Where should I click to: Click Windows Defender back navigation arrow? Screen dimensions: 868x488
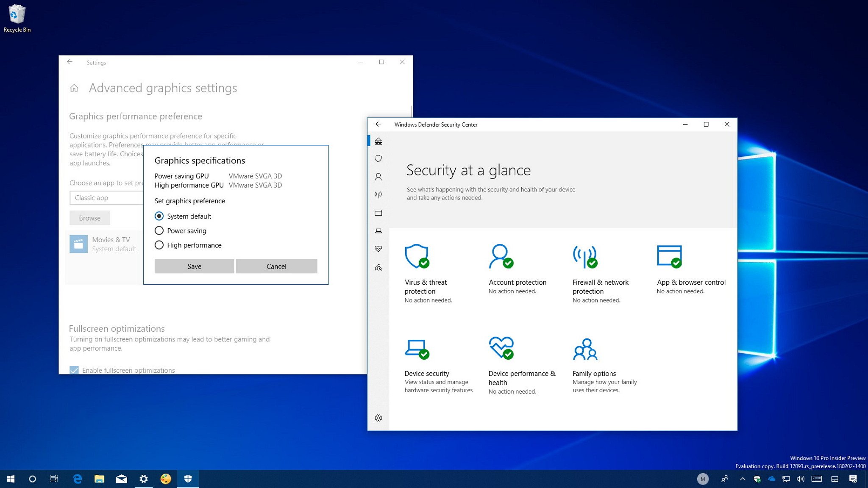tap(378, 125)
